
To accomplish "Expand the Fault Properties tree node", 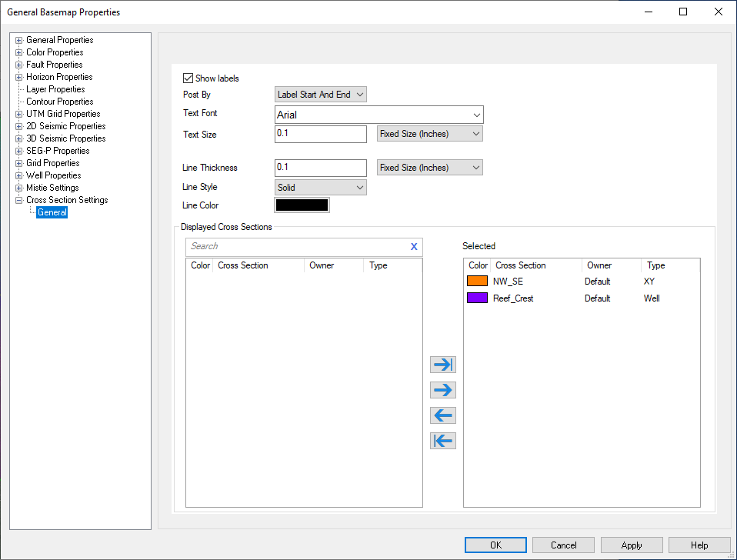I will click(x=19, y=65).
